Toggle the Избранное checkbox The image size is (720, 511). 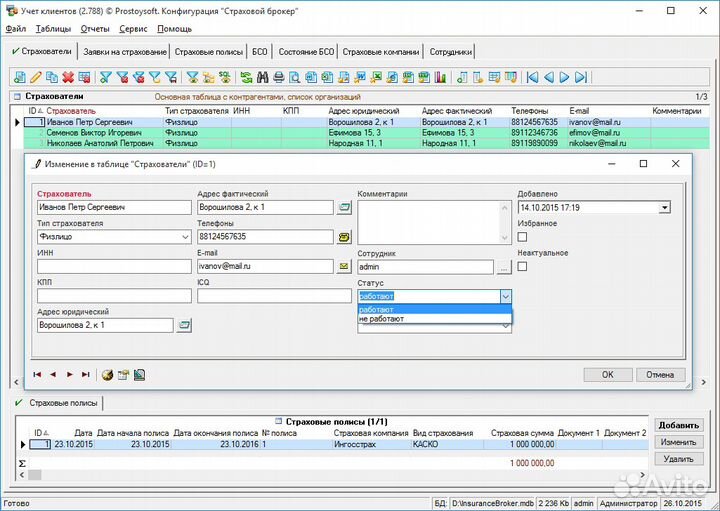pyautogui.click(x=522, y=237)
